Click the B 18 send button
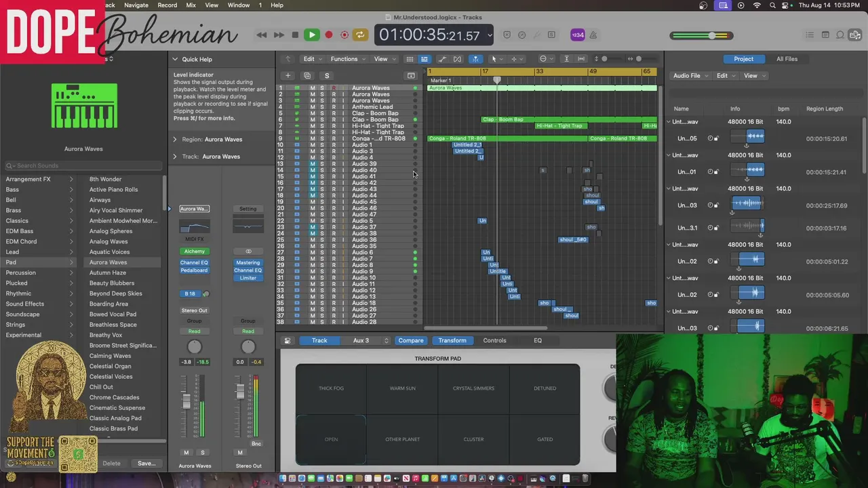 click(190, 294)
